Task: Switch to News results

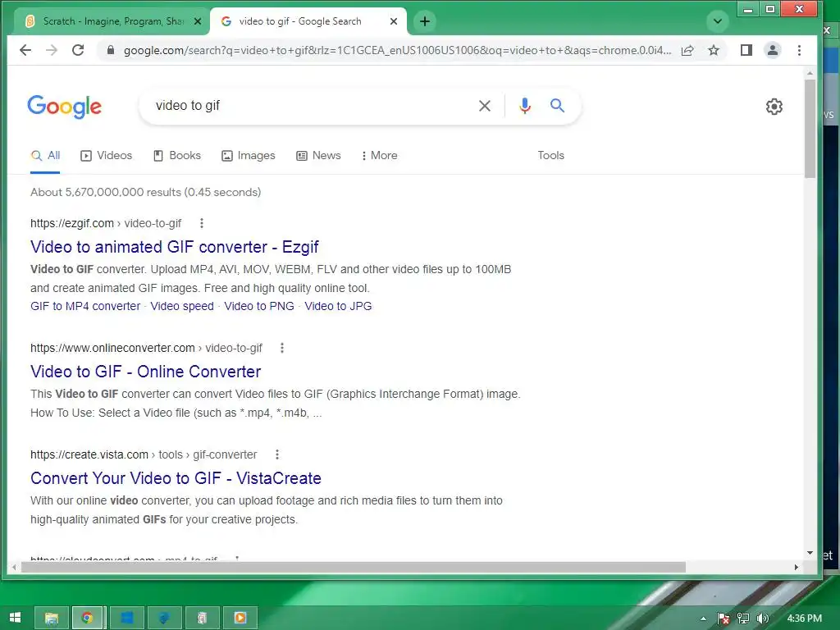Action: coord(318,155)
